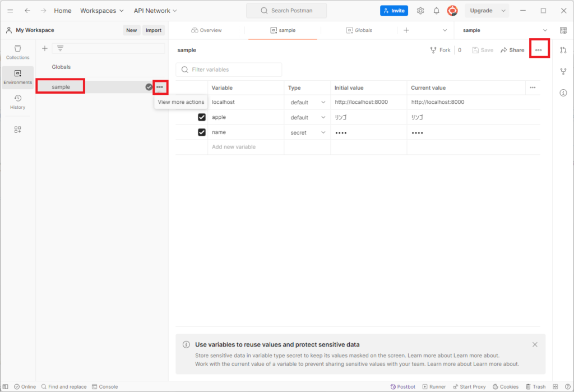Click Start Proxy in status bar
This screenshot has height=392, width=574.
tap(469, 386)
